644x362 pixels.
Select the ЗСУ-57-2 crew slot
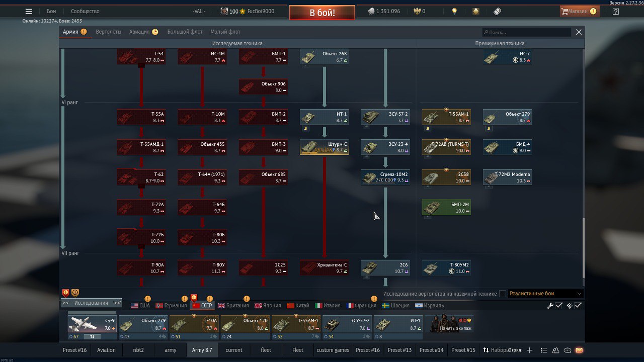(347, 324)
